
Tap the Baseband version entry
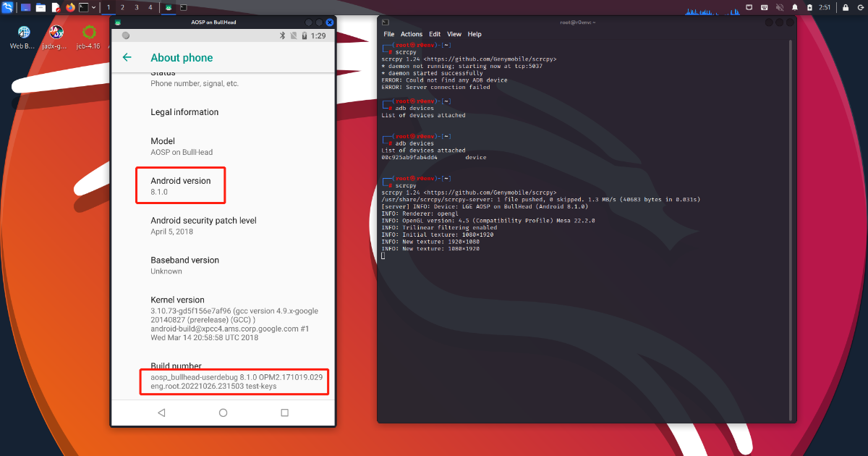point(223,266)
